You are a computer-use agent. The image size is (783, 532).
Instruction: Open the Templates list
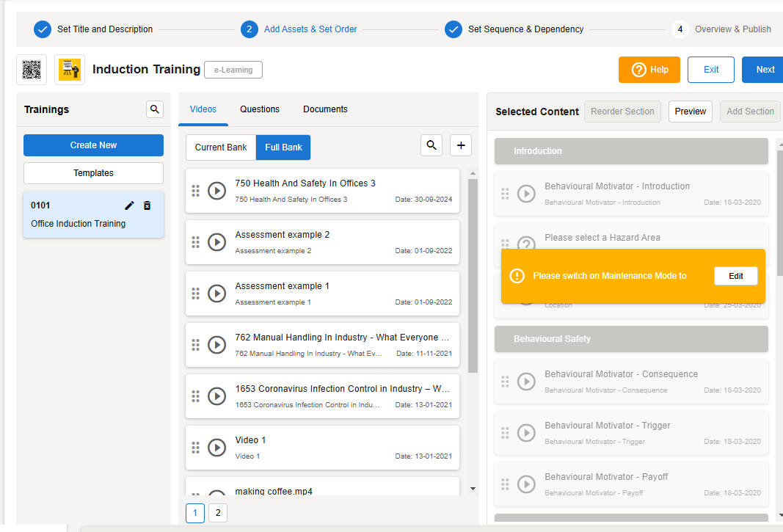(93, 173)
